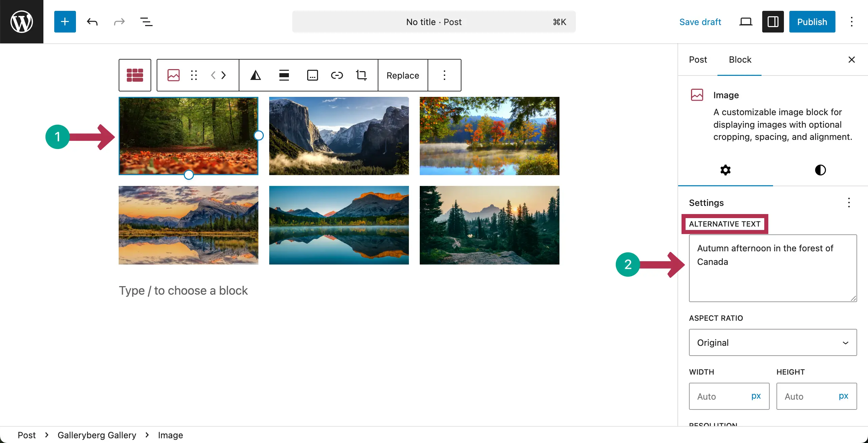This screenshot has width=868, height=443.
Task: Select the parent Gallery block icon
Action: pos(135,75)
